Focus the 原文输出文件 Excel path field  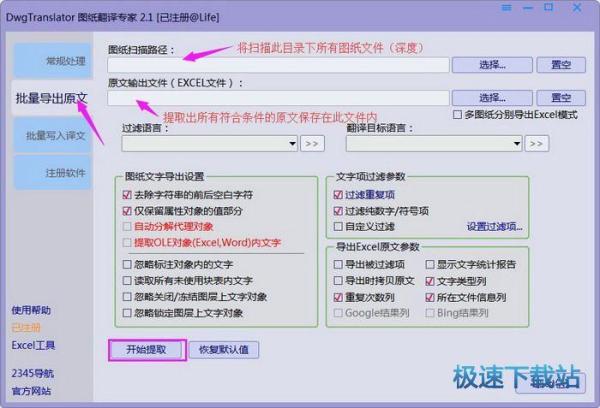(278, 98)
